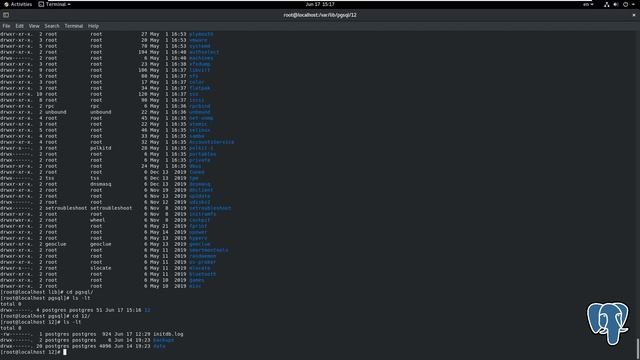This screenshot has height=360, width=640.
Task: Open the Activities overview
Action: tap(18, 4)
